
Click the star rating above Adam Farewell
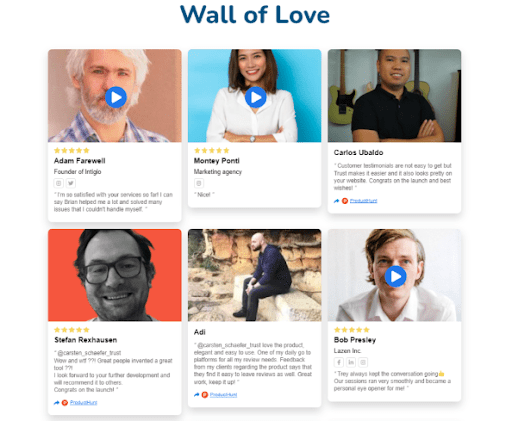coord(72,151)
